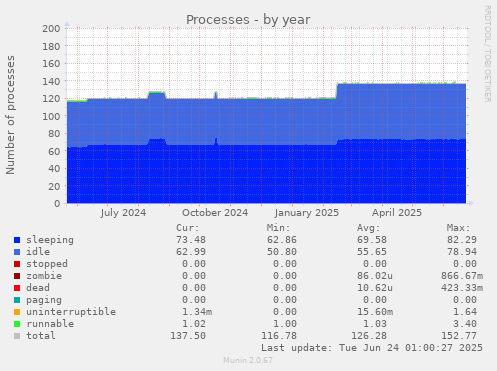Click sleeping average value 69.58
Screen dimensions: 497x371
tap(372, 240)
